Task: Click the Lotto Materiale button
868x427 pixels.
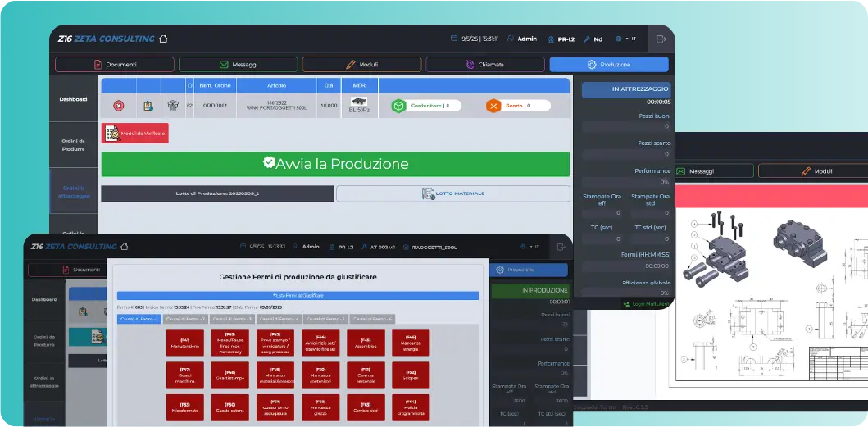Action: pos(452,193)
